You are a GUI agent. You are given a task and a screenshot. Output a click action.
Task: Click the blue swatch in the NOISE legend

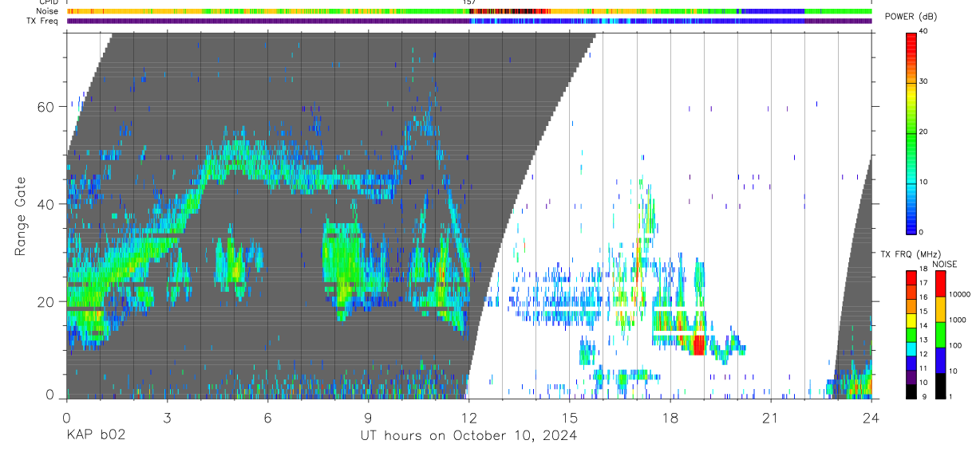941,359
